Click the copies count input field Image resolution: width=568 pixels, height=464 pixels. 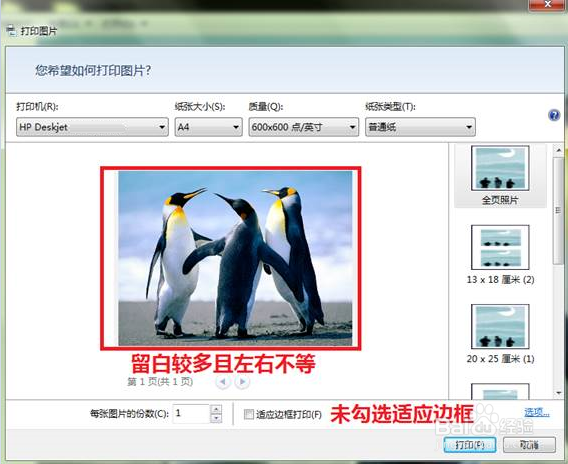(x=192, y=414)
